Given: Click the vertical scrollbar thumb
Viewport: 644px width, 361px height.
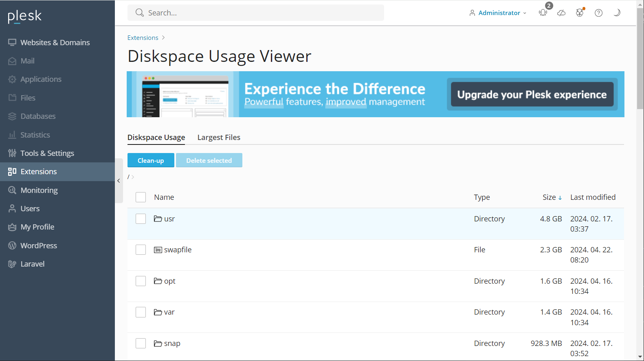Looking at the screenshot, I should (x=640, y=58).
